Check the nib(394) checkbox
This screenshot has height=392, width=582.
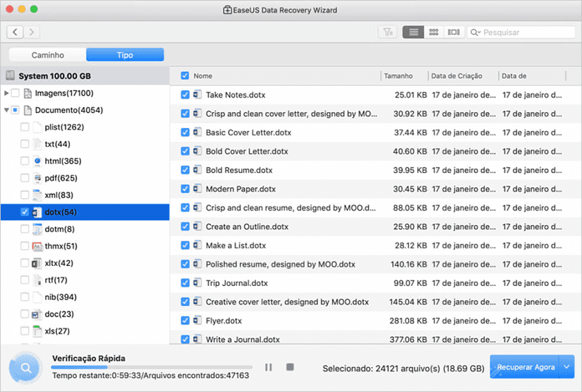point(24,297)
